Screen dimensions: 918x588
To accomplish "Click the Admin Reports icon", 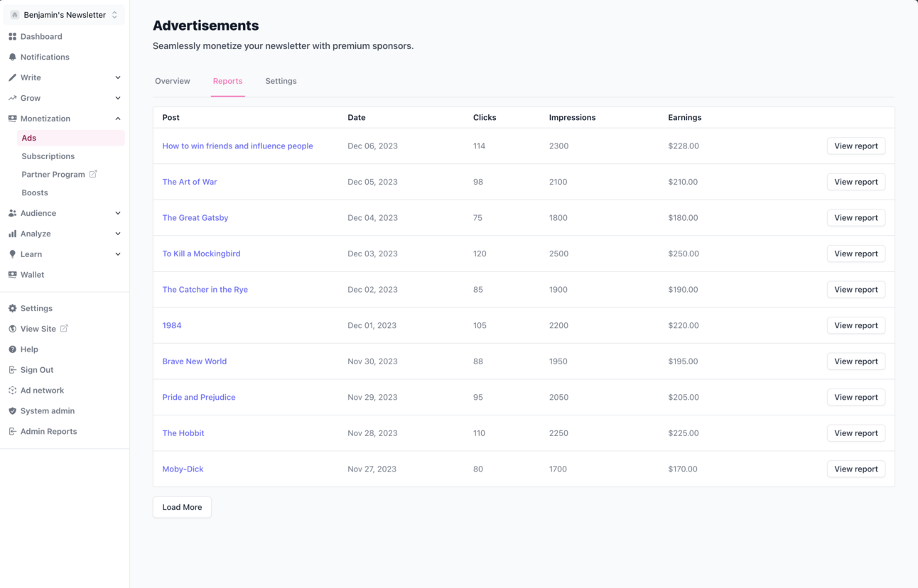I will (12, 432).
